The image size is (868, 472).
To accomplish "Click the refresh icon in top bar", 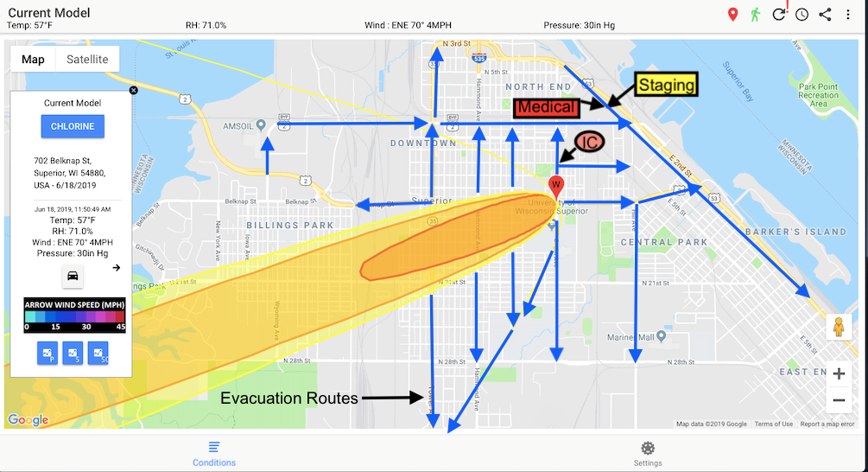I will click(779, 15).
